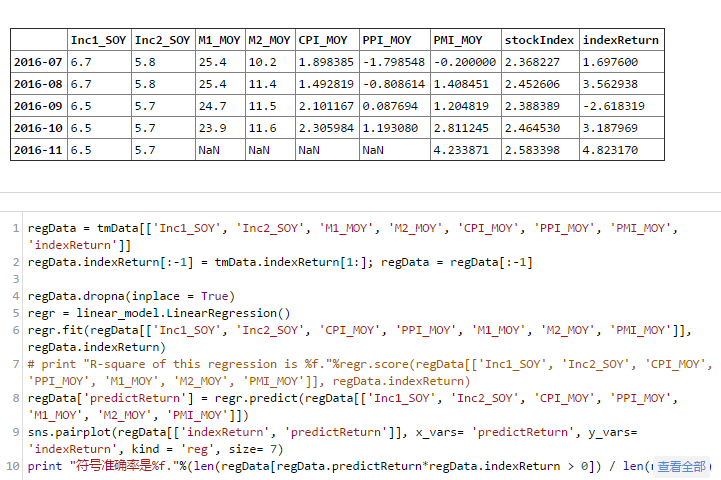The image size is (721, 480).
Task: Click the stockIndex column header
Action: [x=539, y=40]
